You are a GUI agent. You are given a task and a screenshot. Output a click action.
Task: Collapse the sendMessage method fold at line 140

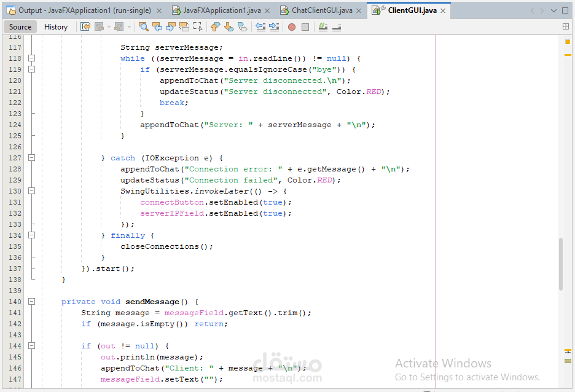(32, 302)
